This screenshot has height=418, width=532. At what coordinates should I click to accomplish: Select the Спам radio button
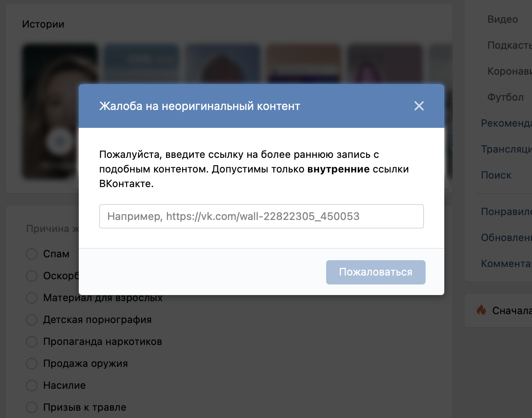coord(32,254)
